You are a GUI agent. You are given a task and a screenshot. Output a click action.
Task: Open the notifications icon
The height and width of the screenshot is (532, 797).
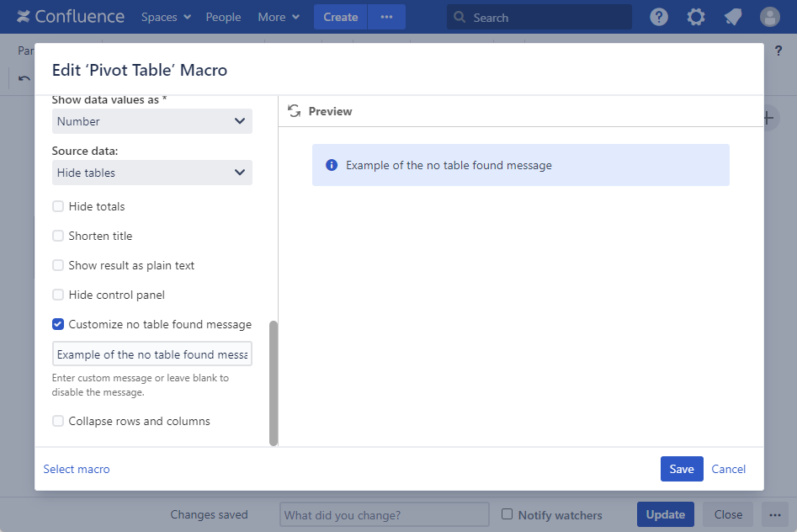click(732, 17)
